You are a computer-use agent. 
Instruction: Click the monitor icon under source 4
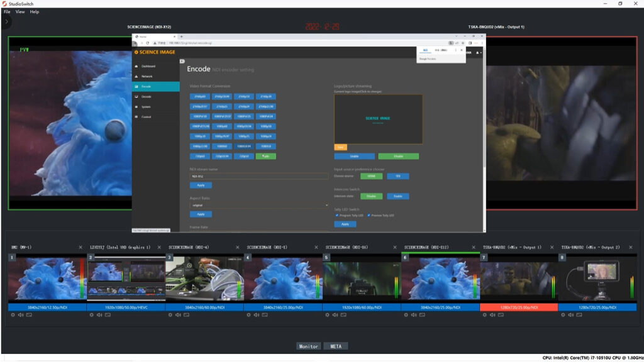[265, 315]
